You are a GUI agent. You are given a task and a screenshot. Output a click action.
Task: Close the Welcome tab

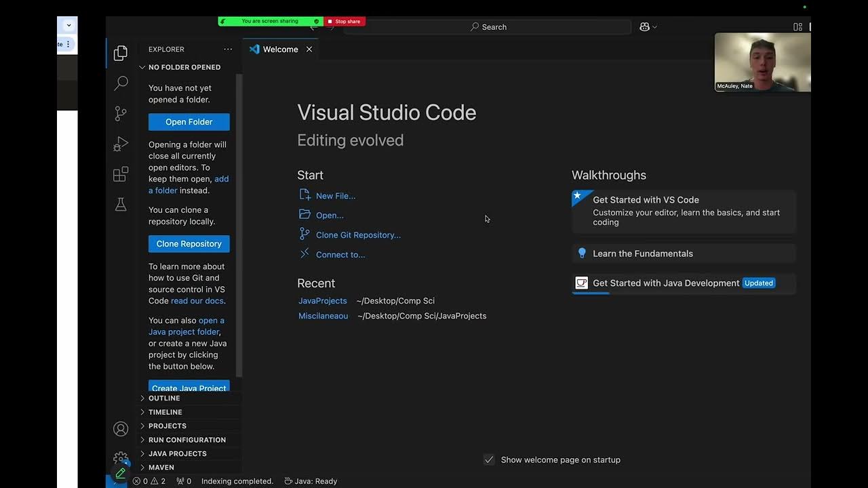pyautogui.click(x=309, y=49)
